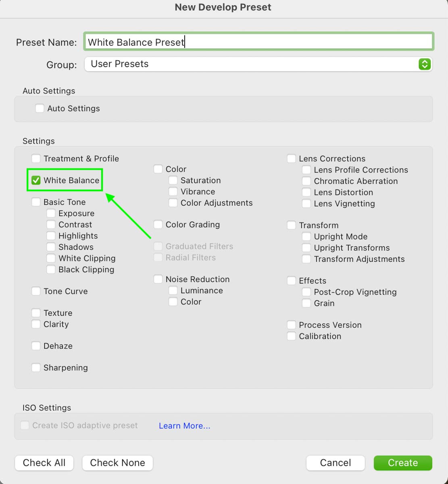Image resolution: width=448 pixels, height=484 pixels.
Task: Enable the Tone Curve checkbox
Action: (x=36, y=291)
